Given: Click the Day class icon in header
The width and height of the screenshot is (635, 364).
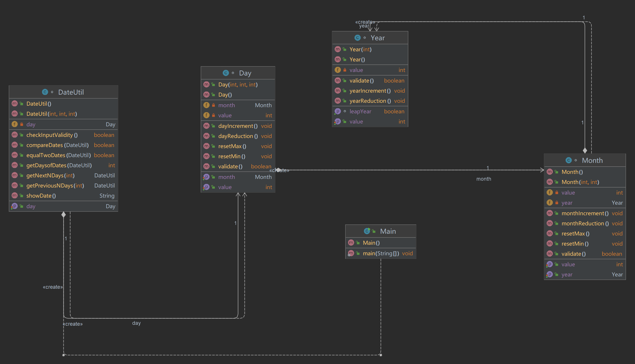Looking at the screenshot, I should (x=226, y=73).
